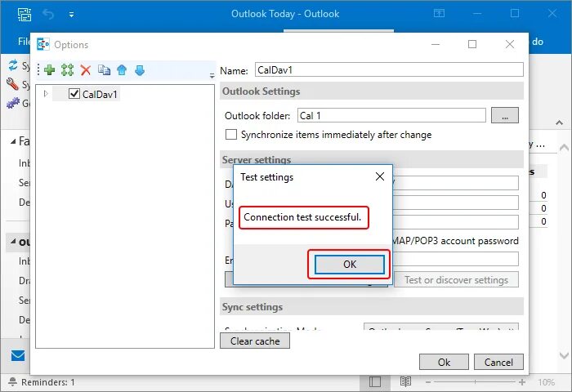
Task: Cancel the Options dialog
Action: point(498,362)
